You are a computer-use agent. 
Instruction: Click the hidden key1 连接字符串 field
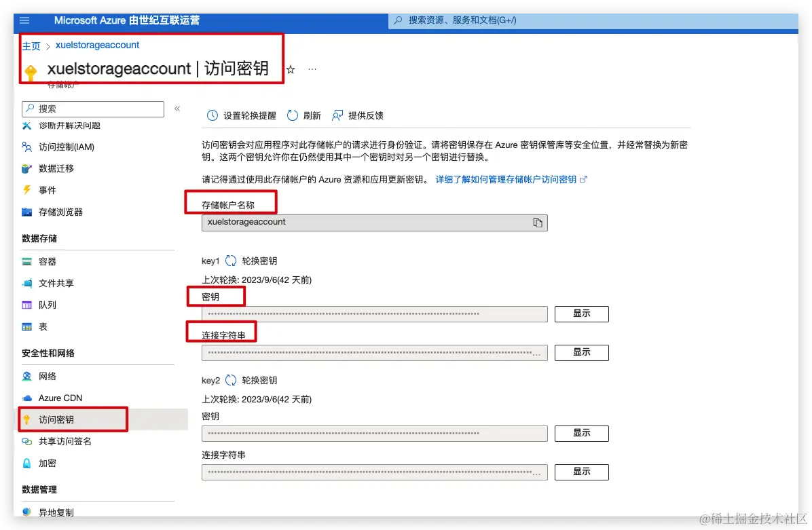coord(374,352)
